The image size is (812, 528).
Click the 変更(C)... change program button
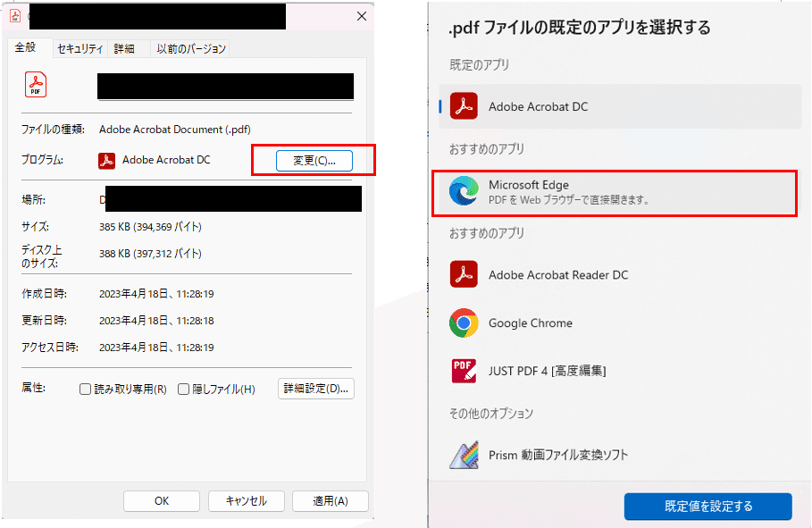[x=314, y=161]
